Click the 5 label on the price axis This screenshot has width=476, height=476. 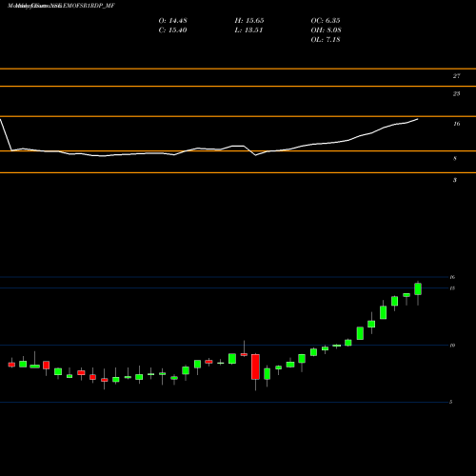(450, 402)
